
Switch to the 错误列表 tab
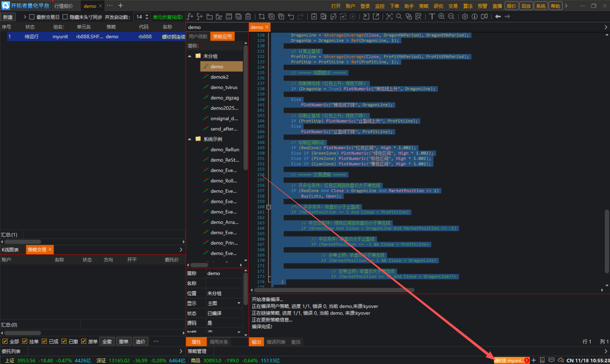[276, 342]
